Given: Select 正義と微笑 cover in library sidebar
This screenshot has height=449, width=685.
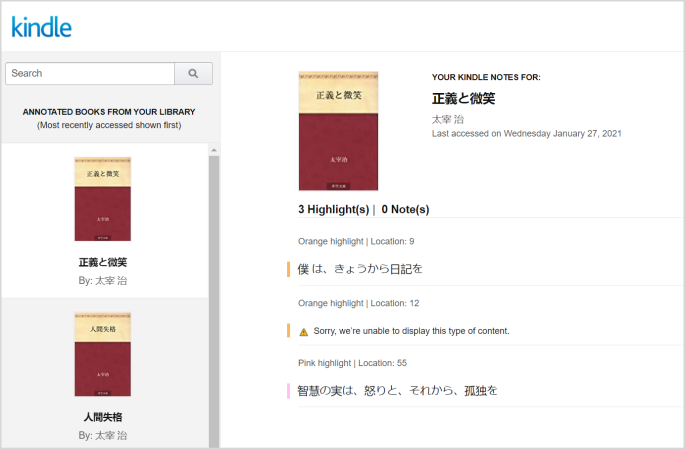Looking at the screenshot, I should [x=103, y=199].
